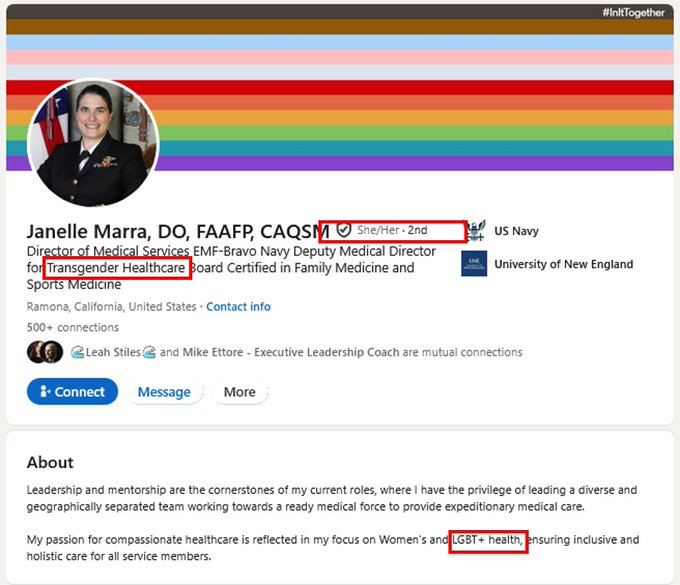Open the US Navy logo icon

tap(476, 231)
